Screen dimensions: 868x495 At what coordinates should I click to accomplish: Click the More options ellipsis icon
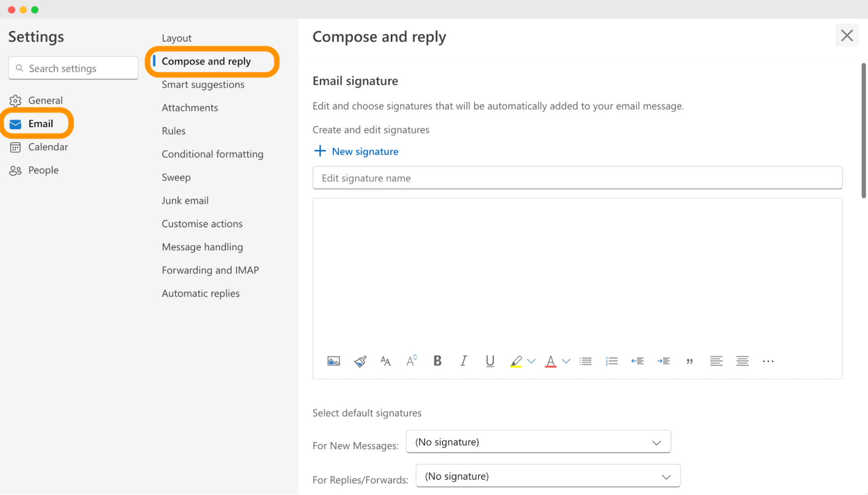[769, 361]
